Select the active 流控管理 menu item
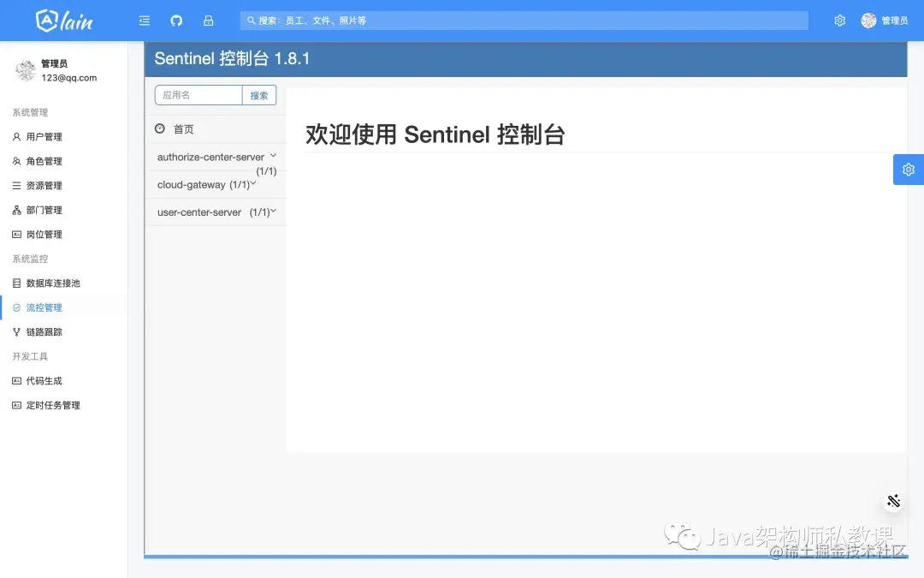Viewport: 924px width, 578px height. click(63, 307)
